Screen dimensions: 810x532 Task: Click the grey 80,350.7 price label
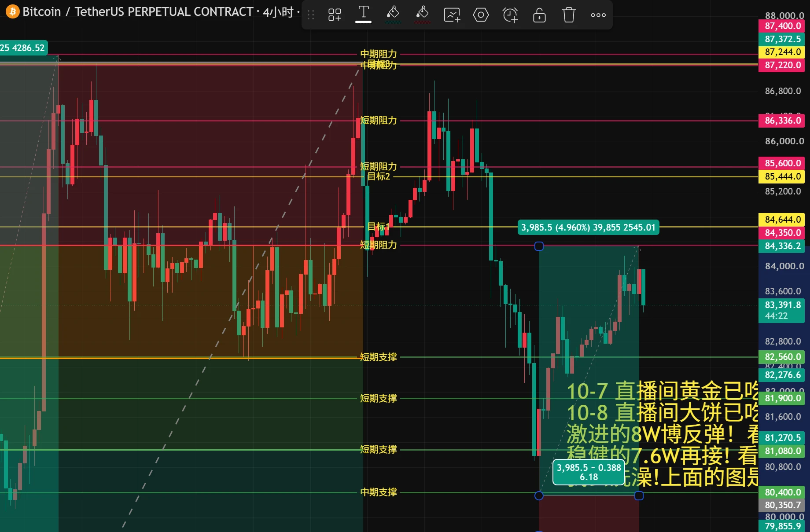[x=782, y=505]
